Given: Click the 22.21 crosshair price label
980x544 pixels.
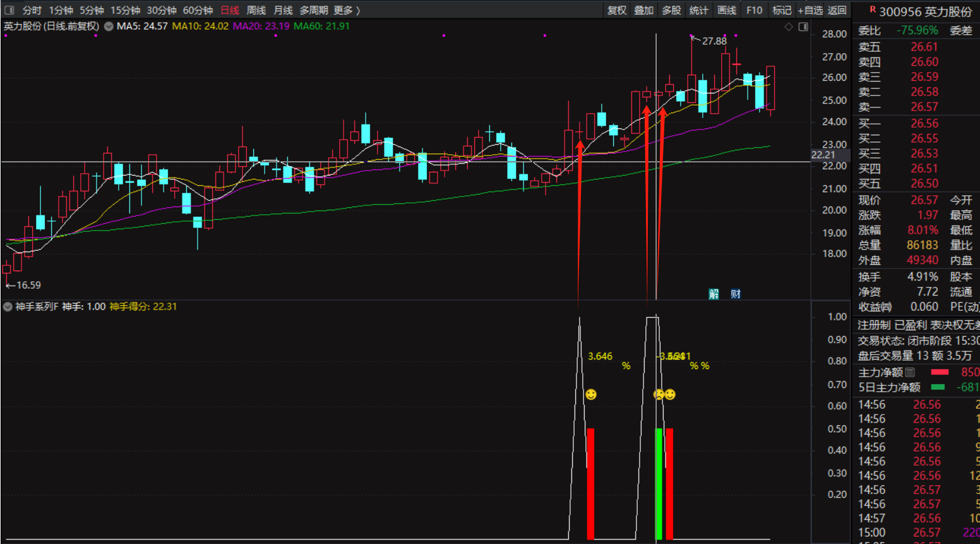Looking at the screenshot, I should pyautogui.click(x=823, y=155).
